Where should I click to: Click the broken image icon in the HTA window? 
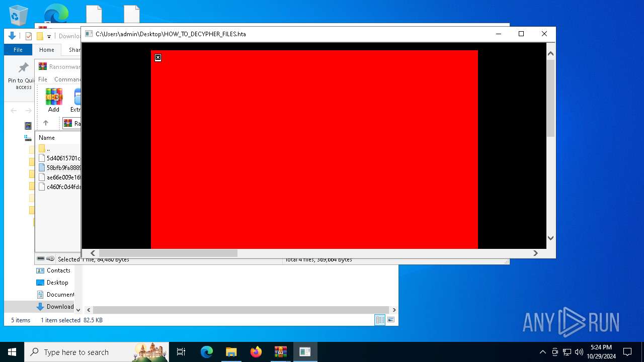pyautogui.click(x=158, y=58)
